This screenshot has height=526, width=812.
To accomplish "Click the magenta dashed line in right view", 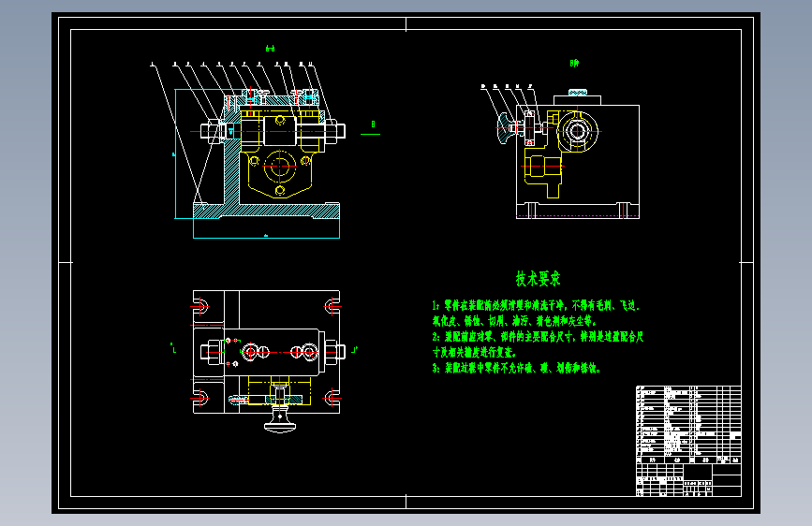I will 578,215.
